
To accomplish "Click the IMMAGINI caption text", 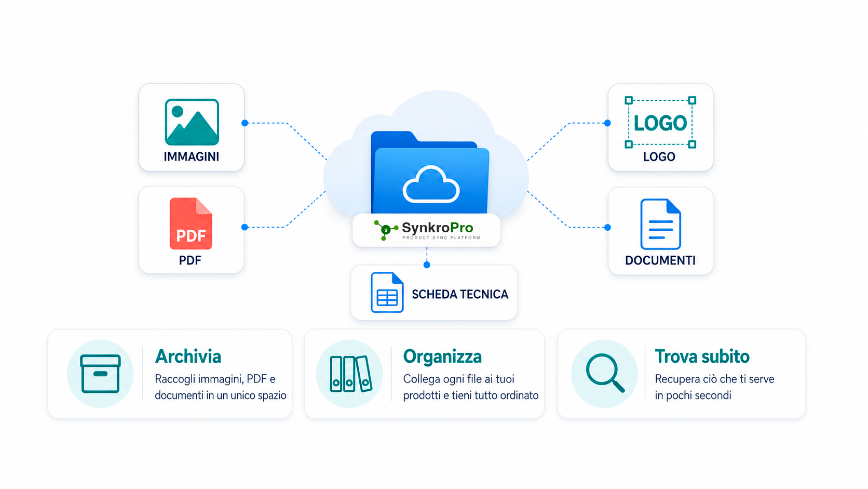I will click(x=192, y=156).
